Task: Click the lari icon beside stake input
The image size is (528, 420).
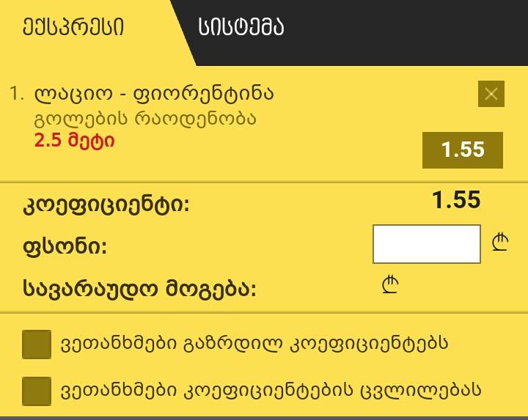Action: coord(500,242)
